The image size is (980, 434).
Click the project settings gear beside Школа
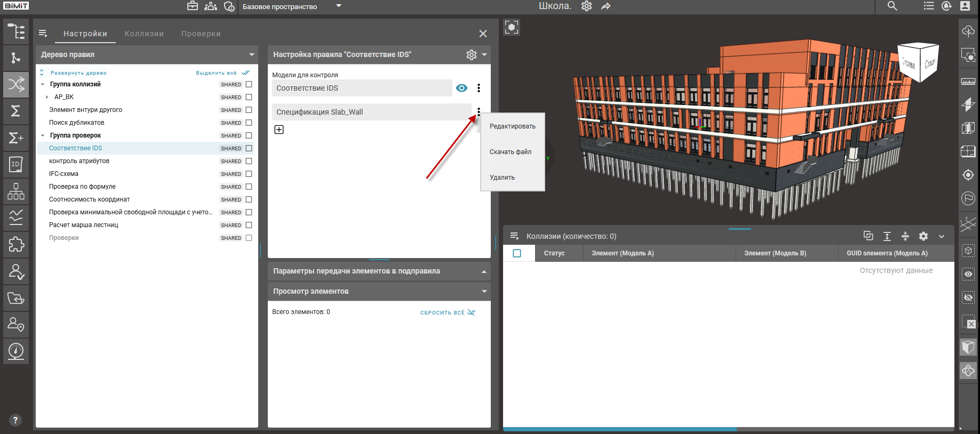tap(586, 6)
